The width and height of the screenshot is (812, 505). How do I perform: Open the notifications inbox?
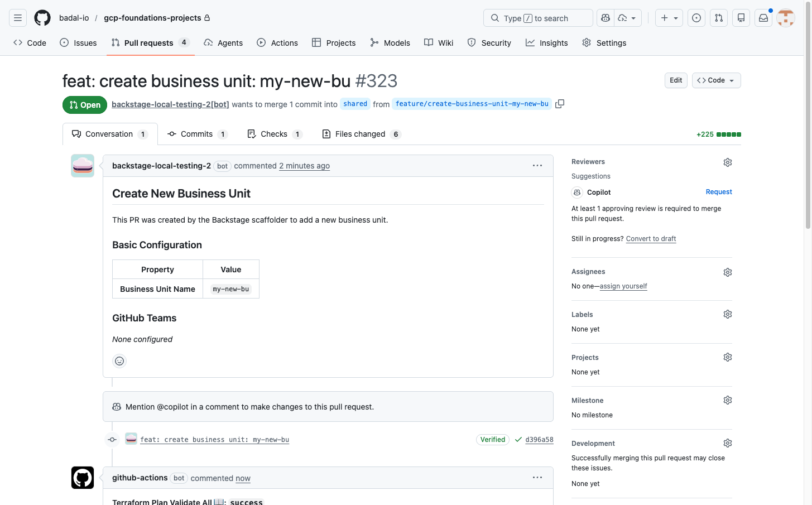click(x=763, y=18)
